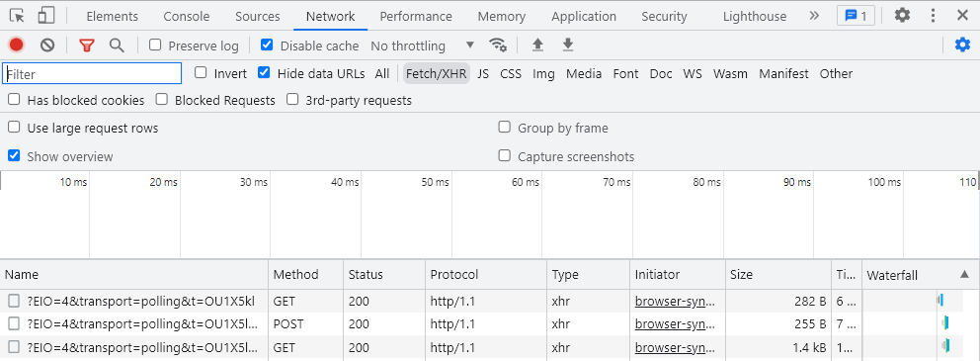Sort by Name column header

click(x=134, y=275)
